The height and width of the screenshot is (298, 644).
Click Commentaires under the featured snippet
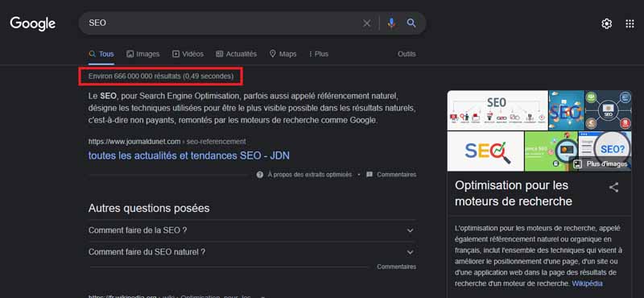[396, 175]
